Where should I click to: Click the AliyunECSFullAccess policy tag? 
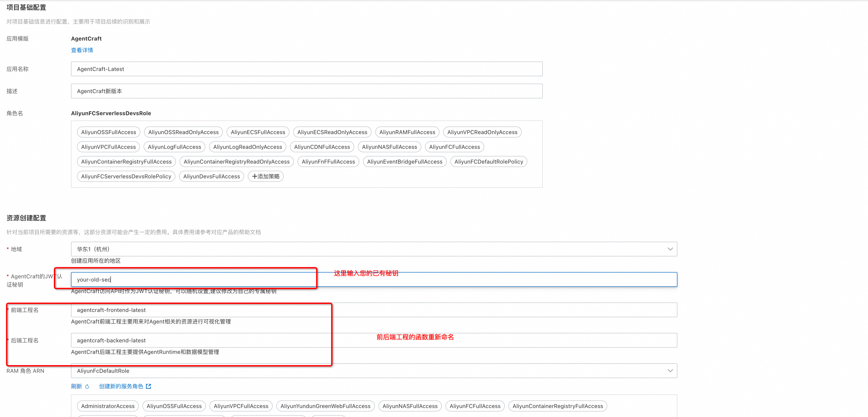coord(258,132)
